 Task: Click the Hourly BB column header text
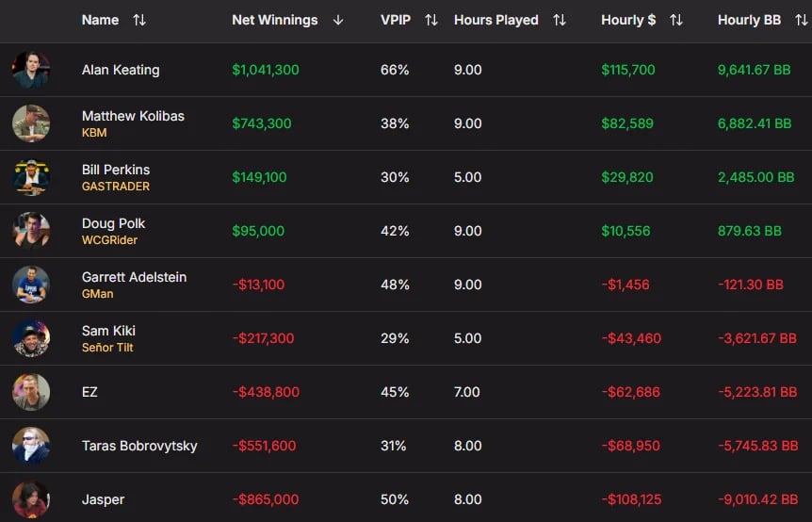(x=749, y=20)
